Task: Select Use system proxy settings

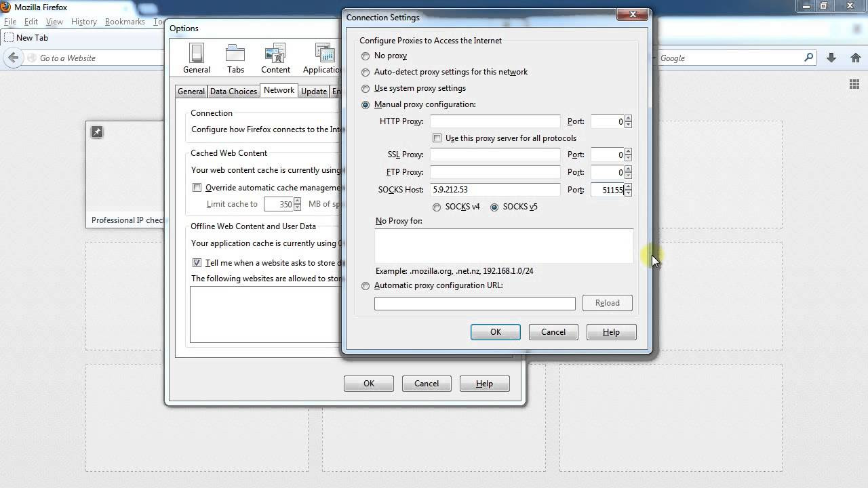Action: 366,89
